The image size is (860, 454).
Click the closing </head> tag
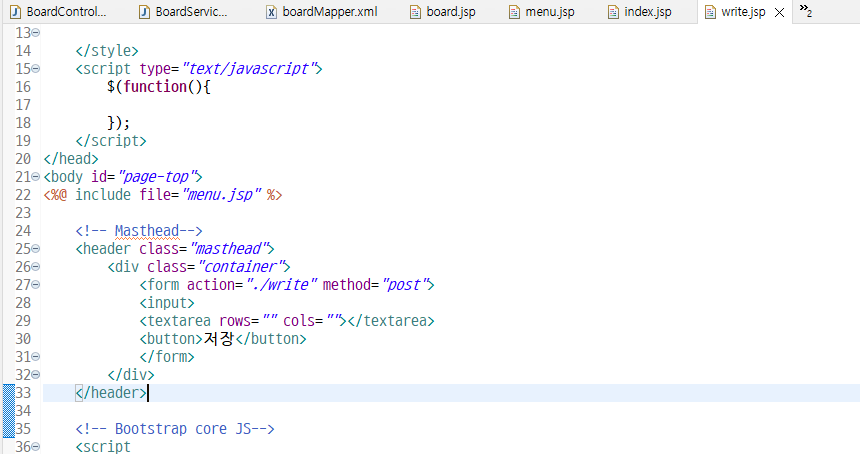pos(71,159)
